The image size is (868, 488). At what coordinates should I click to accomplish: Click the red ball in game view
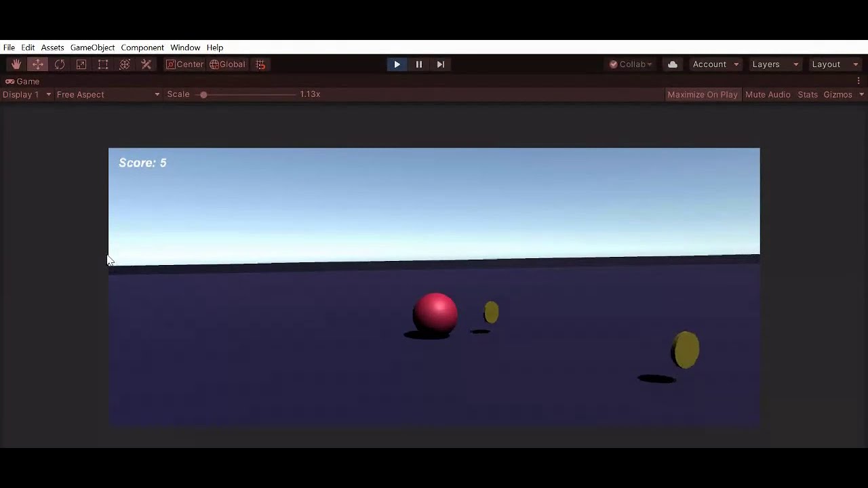coord(435,313)
